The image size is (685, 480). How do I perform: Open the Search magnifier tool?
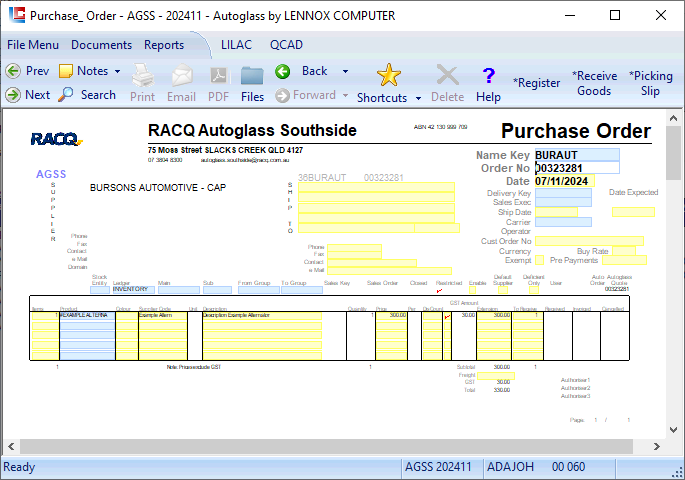[87, 95]
